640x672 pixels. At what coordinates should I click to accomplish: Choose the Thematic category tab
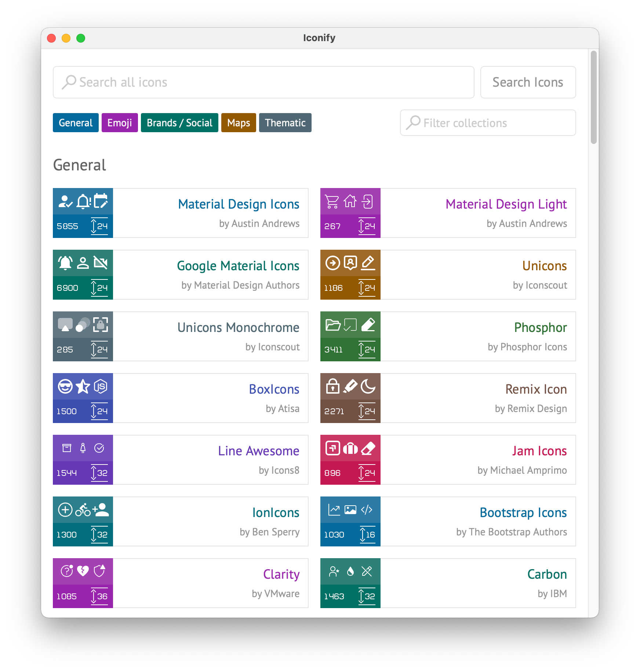coord(285,123)
